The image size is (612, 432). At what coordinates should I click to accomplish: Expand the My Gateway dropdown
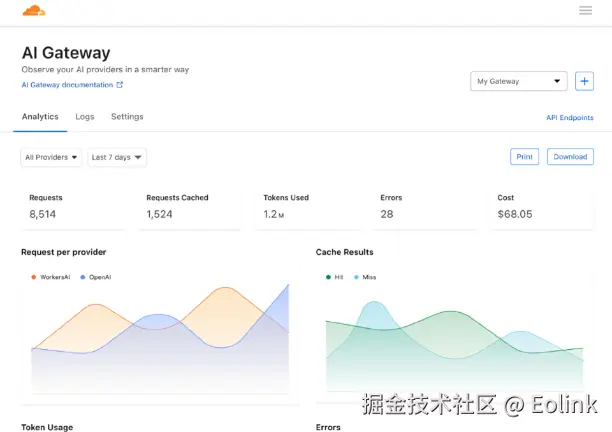(x=519, y=81)
